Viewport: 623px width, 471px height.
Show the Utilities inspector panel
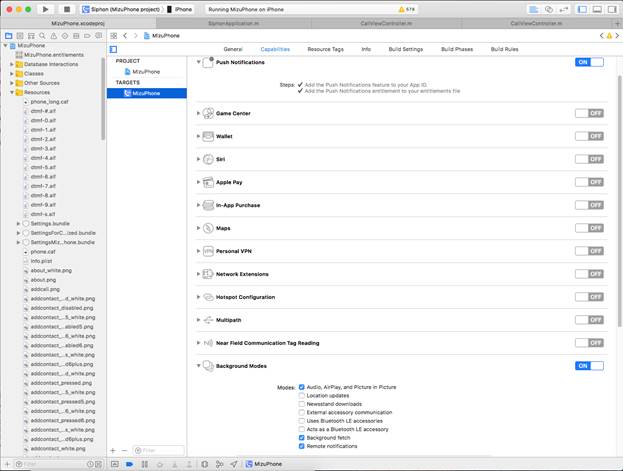tap(612, 9)
